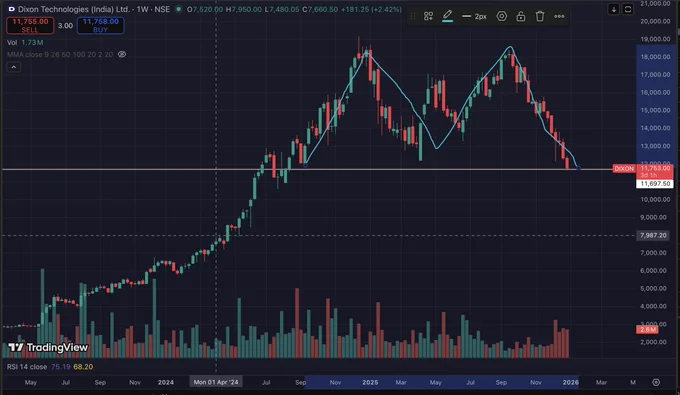The image size is (680, 395).
Task: Click the high price H7,950.00 value
Action: point(244,9)
